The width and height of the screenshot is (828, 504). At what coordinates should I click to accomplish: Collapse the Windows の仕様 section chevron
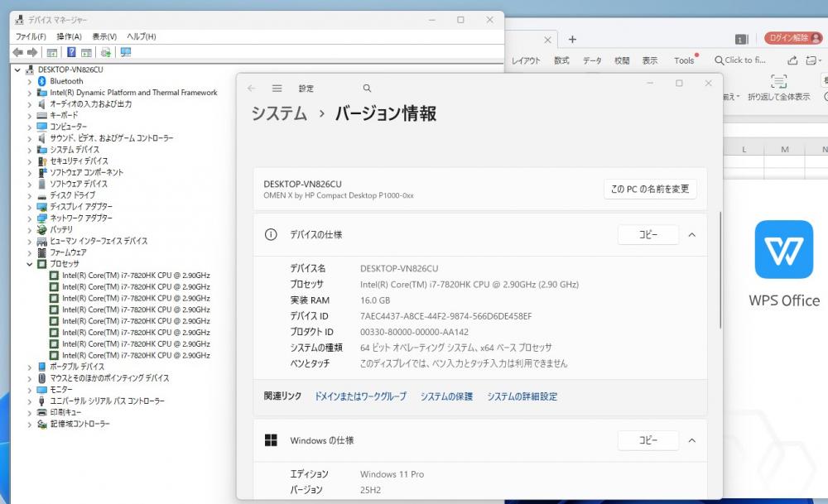click(x=691, y=440)
